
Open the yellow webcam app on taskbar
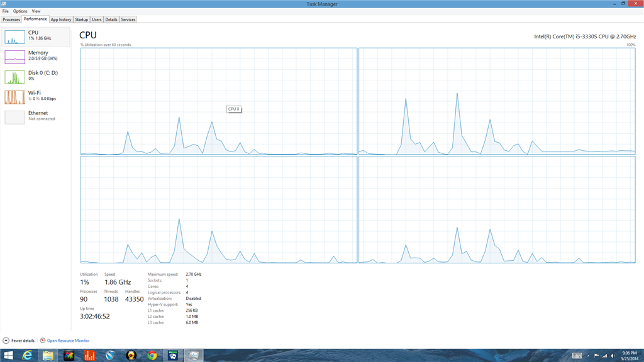[131, 356]
